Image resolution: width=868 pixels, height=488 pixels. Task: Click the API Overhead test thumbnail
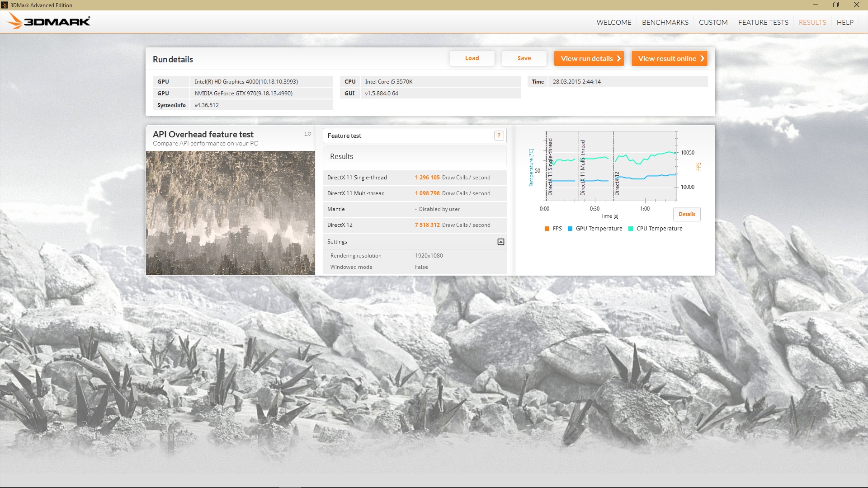pos(230,213)
